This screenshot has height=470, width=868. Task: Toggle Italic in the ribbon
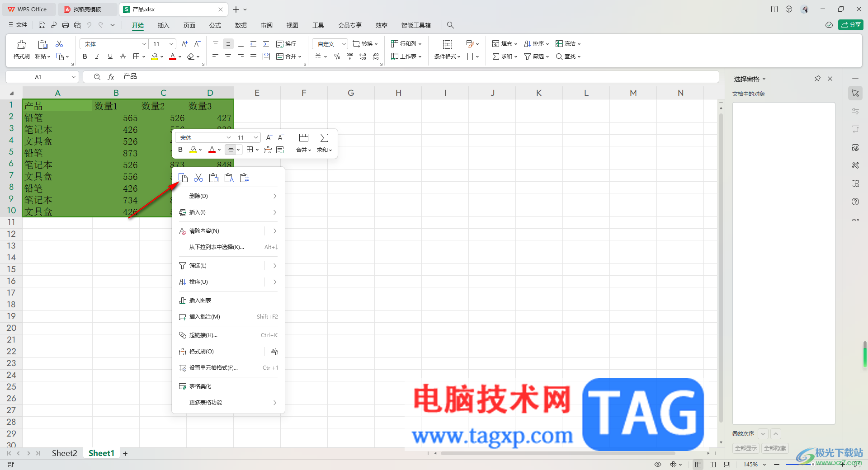click(x=97, y=56)
